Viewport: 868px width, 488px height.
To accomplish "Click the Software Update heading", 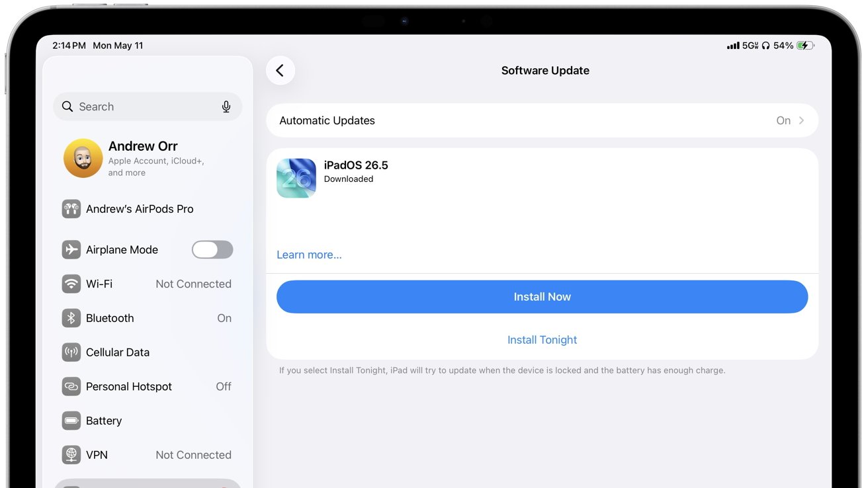I will click(545, 71).
